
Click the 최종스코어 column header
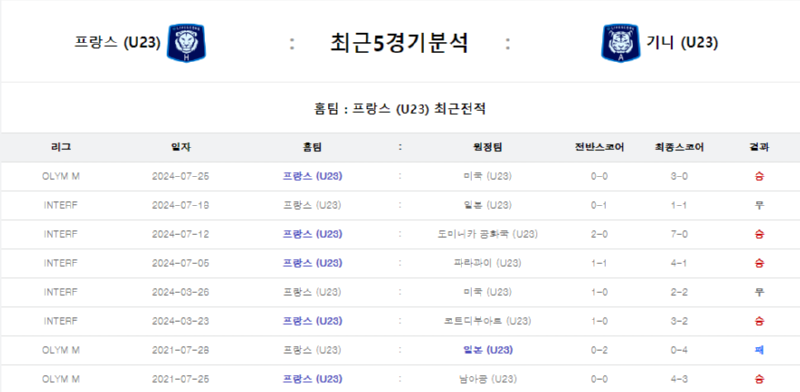679,148
